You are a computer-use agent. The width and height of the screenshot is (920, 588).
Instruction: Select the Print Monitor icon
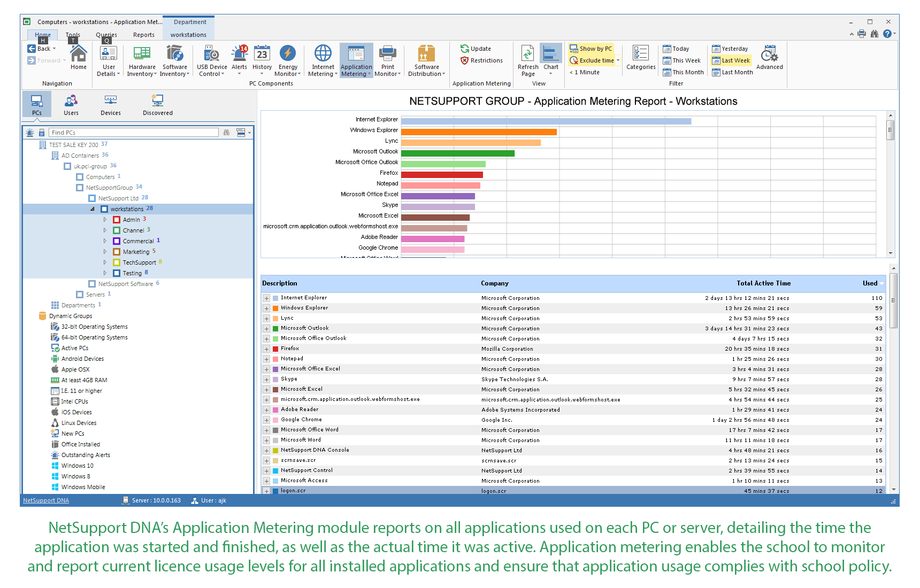387,60
